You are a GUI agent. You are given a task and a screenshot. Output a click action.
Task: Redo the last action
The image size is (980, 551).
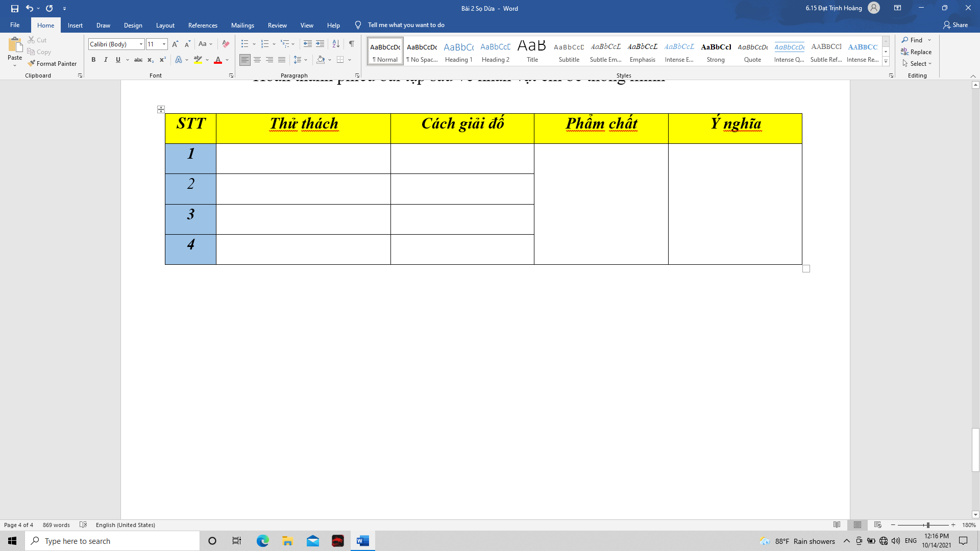(x=50, y=8)
